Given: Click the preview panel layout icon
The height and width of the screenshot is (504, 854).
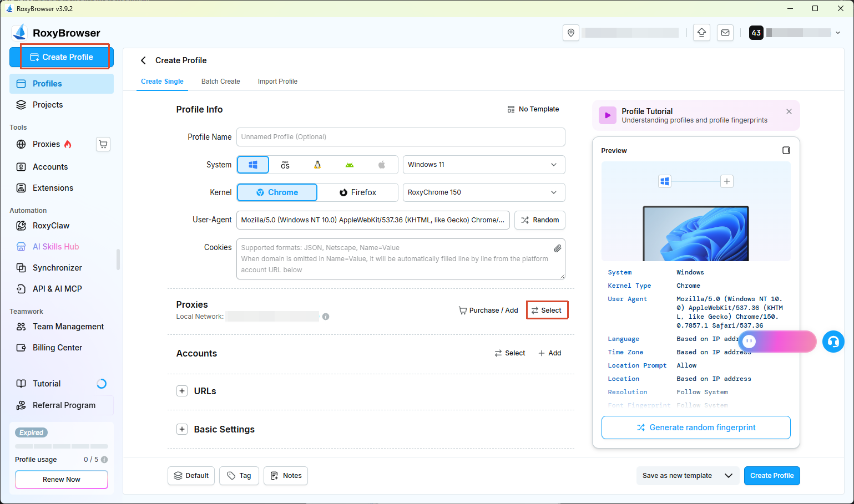Looking at the screenshot, I should tap(786, 150).
